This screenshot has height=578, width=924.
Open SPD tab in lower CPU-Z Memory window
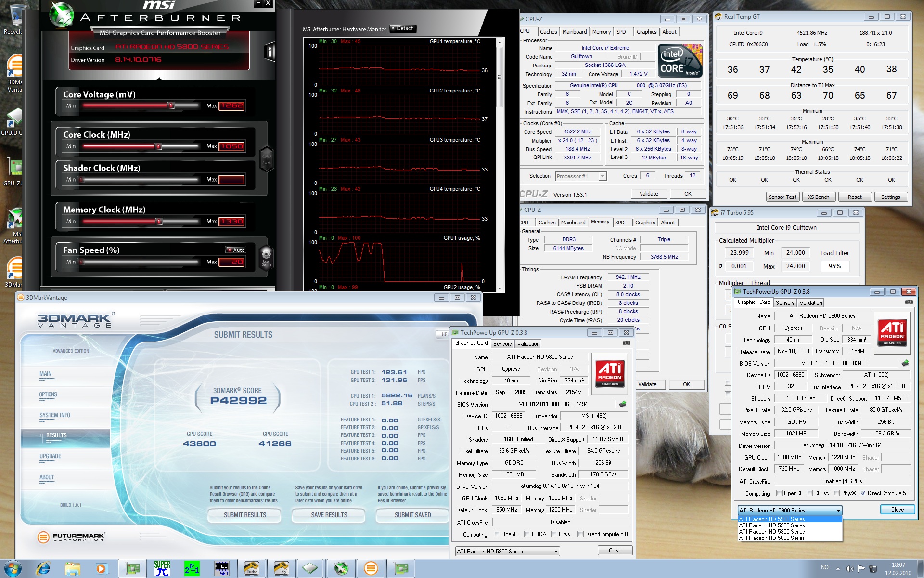(x=620, y=223)
